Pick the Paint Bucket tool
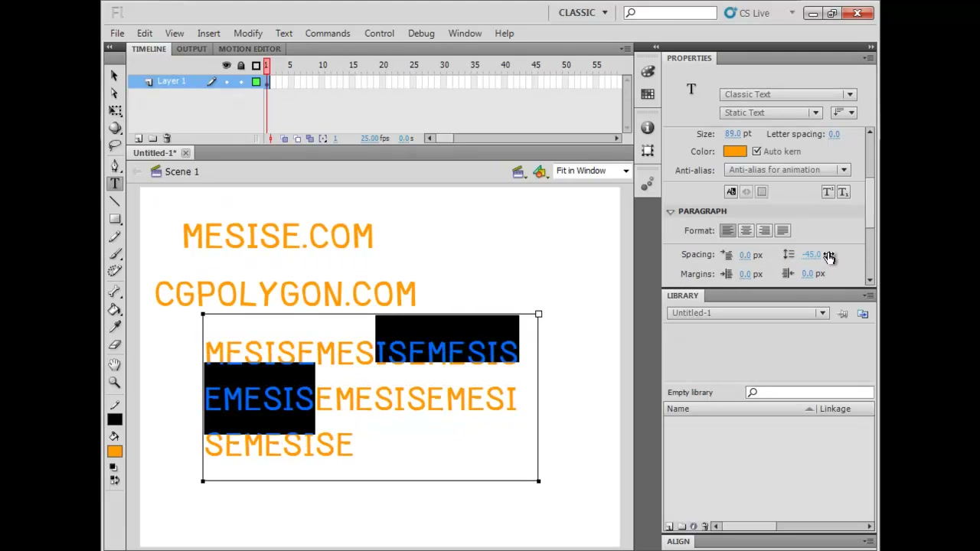Viewport: 980px width, 551px height. tap(115, 309)
